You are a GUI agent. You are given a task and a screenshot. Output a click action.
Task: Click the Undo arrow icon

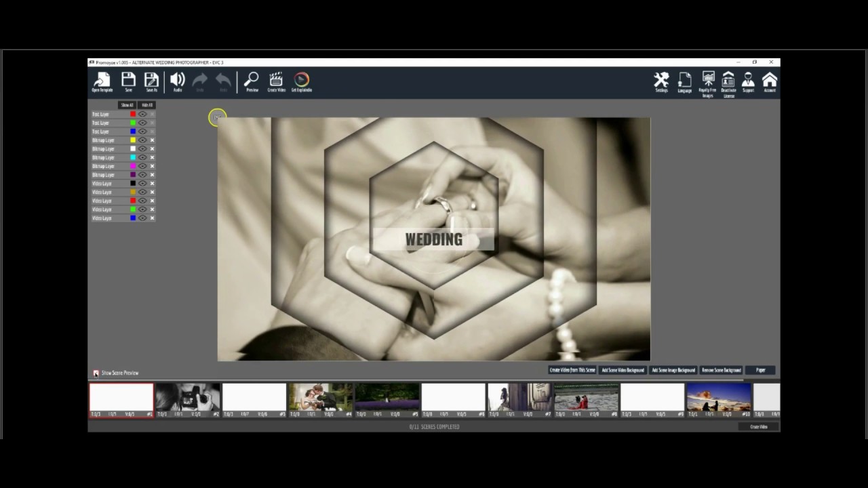click(x=200, y=81)
